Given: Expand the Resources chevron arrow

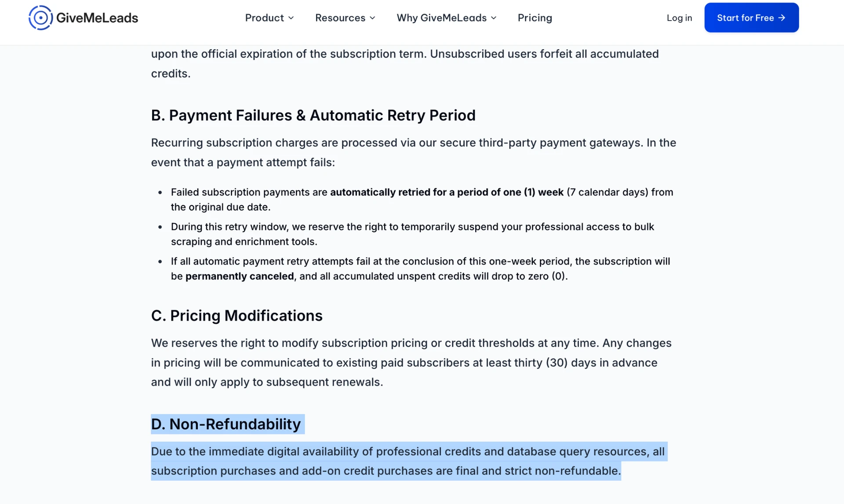Looking at the screenshot, I should click(x=372, y=18).
